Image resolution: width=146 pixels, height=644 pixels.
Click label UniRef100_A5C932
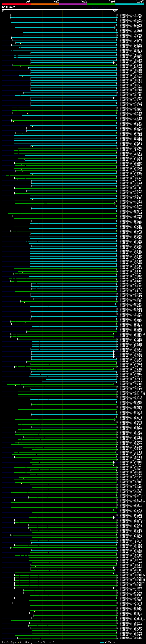[x=131, y=55]
